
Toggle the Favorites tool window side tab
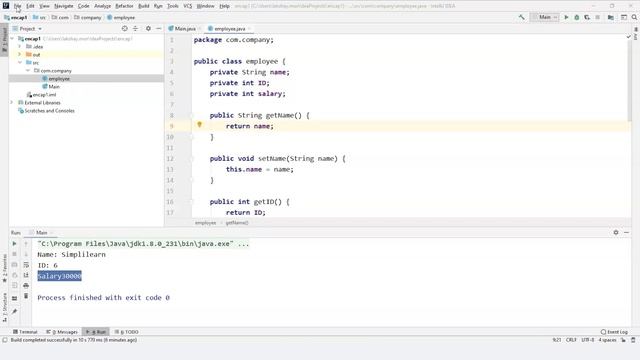coord(4,269)
